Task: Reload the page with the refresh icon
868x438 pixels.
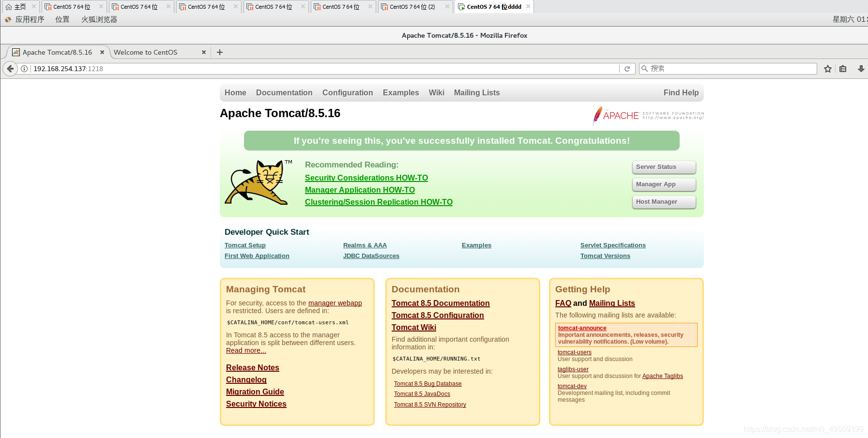Action: pyautogui.click(x=627, y=69)
